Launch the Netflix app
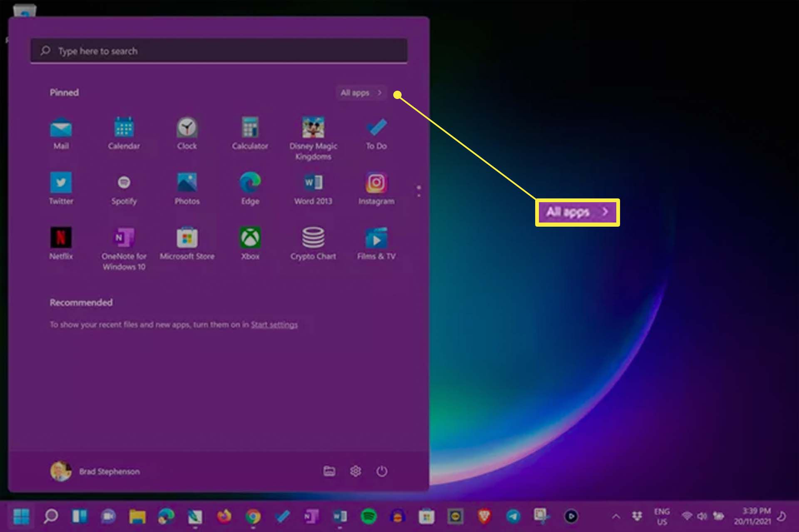This screenshot has height=532, width=799. (x=61, y=244)
